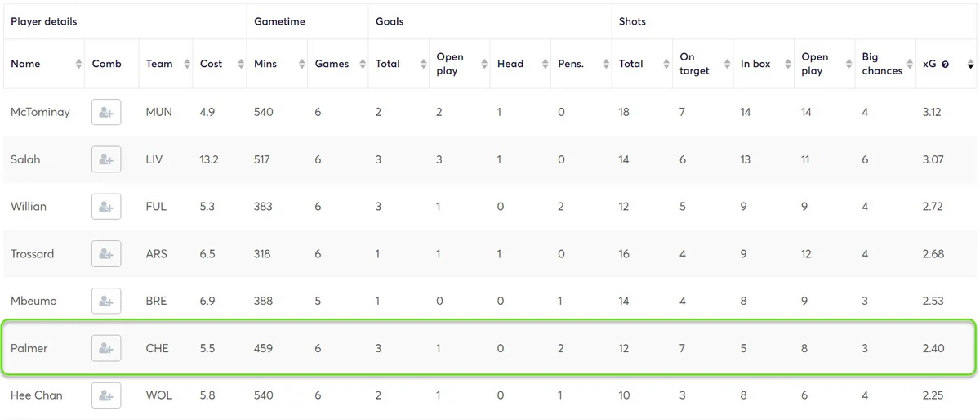Image resolution: width=980 pixels, height=420 pixels.
Task: Add Trossard to comparison
Action: (x=106, y=254)
